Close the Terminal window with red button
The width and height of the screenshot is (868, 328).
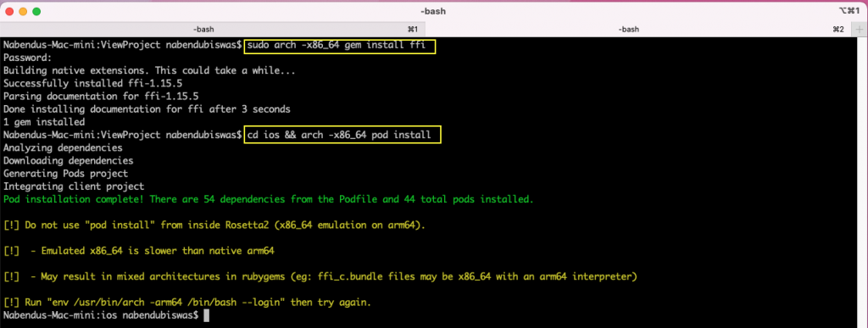point(10,11)
